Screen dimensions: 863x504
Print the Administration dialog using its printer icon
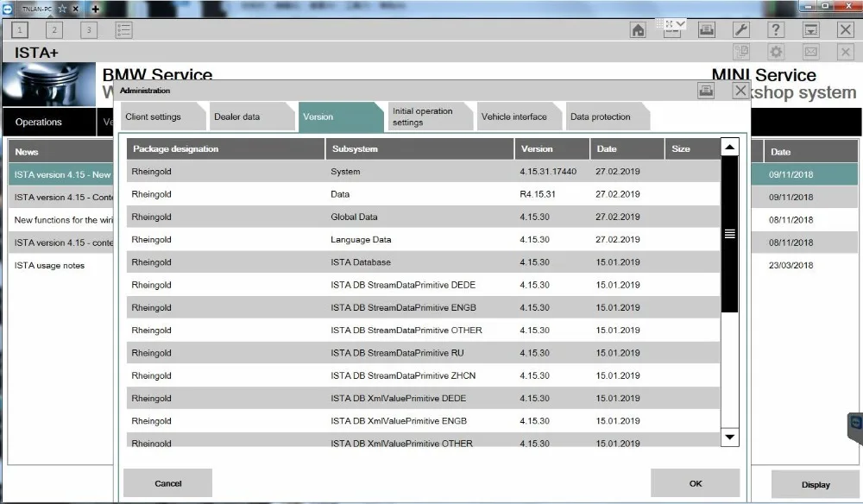(x=706, y=91)
